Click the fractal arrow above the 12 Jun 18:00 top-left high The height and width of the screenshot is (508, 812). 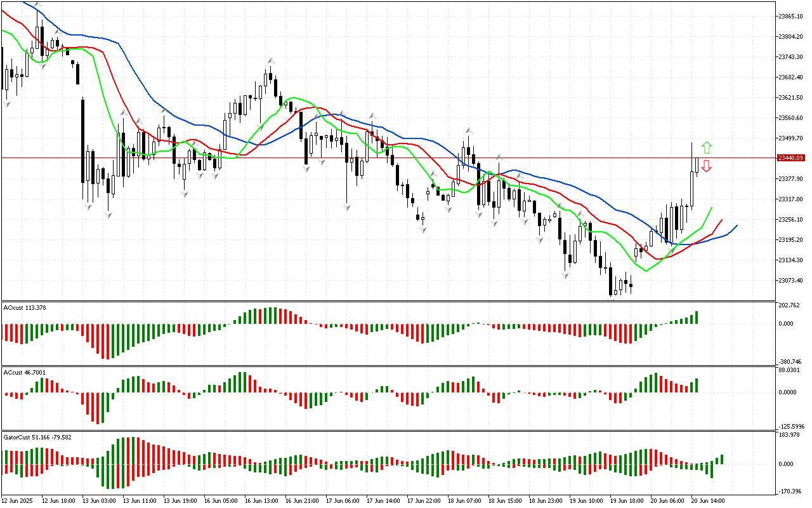(38, 4)
